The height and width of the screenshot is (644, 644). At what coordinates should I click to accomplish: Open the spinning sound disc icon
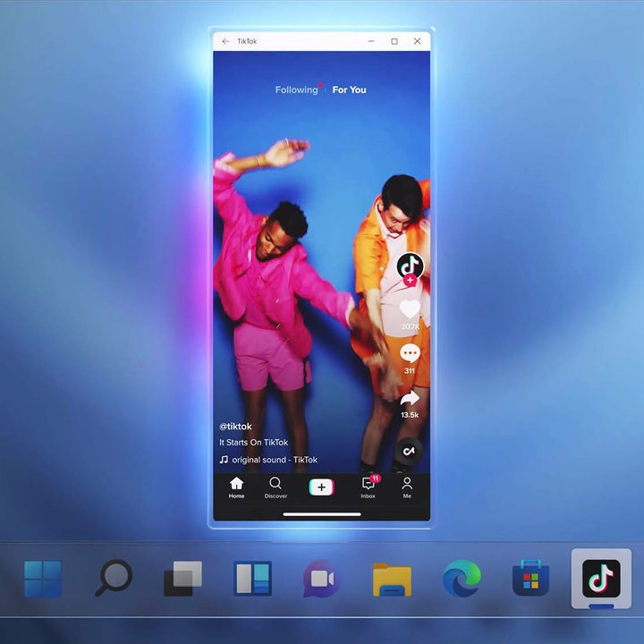coord(409,451)
